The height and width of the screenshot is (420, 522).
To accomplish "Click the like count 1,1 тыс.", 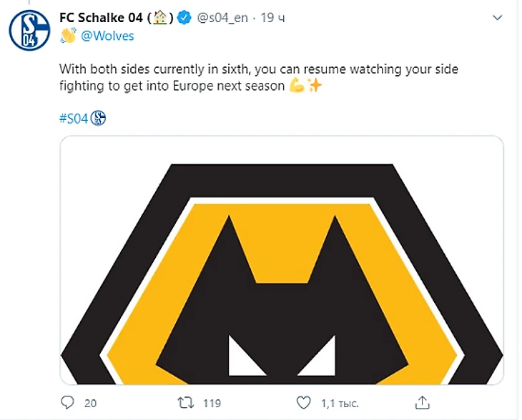I will 339,404.
